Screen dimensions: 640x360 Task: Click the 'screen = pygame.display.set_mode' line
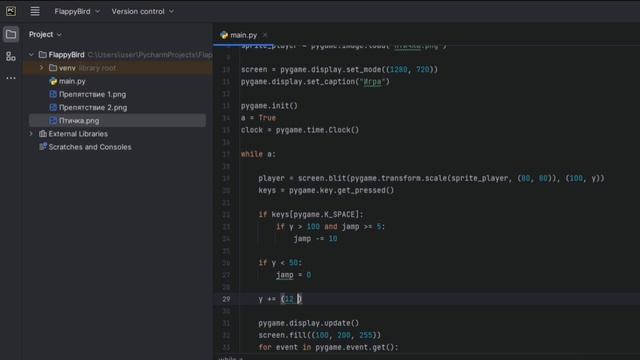pyautogui.click(x=339, y=69)
